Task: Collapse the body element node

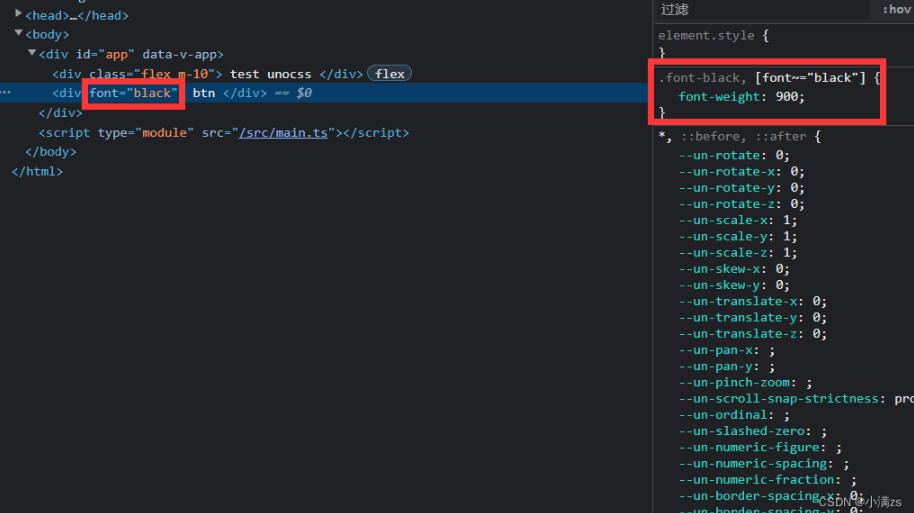Action: click(x=18, y=33)
